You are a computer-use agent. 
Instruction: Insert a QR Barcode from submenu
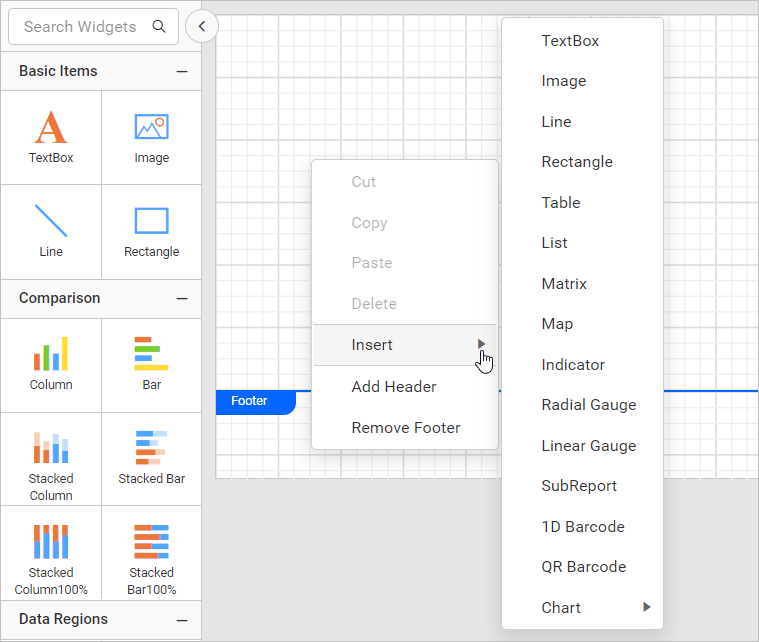pyautogui.click(x=583, y=567)
